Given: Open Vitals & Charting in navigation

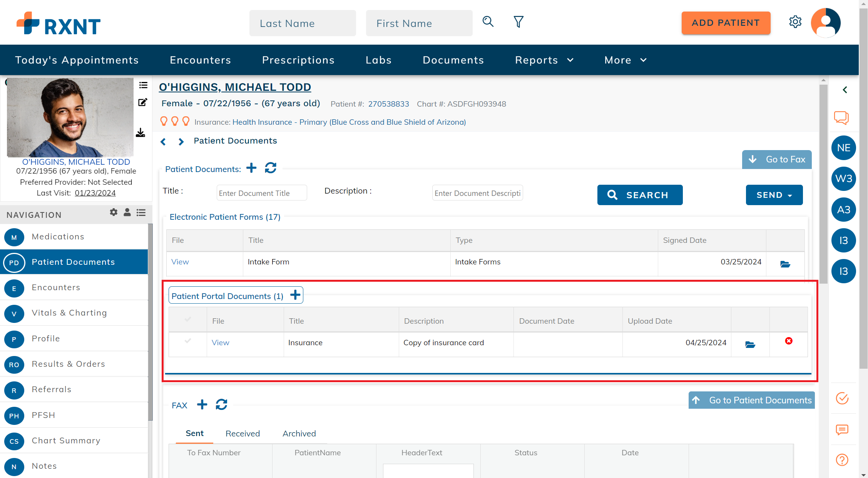Looking at the screenshot, I should click(69, 313).
